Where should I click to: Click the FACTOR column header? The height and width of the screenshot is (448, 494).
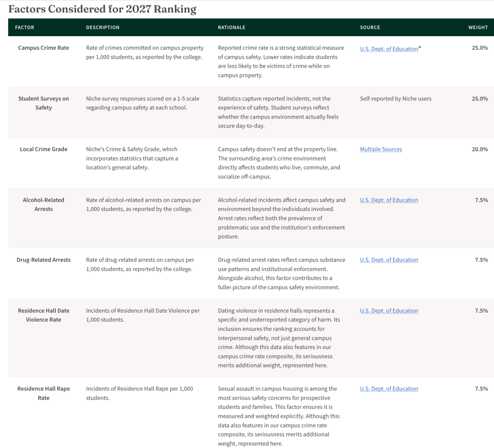click(25, 27)
